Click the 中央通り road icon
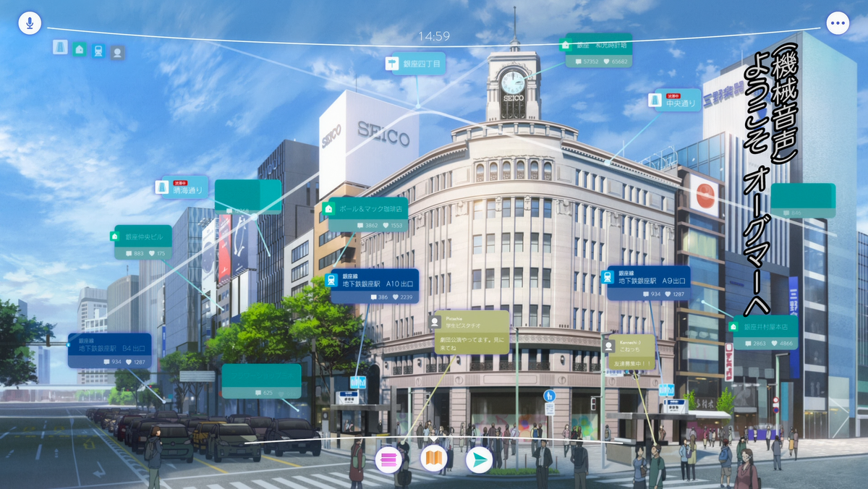The width and height of the screenshot is (868, 489). pos(655,101)
